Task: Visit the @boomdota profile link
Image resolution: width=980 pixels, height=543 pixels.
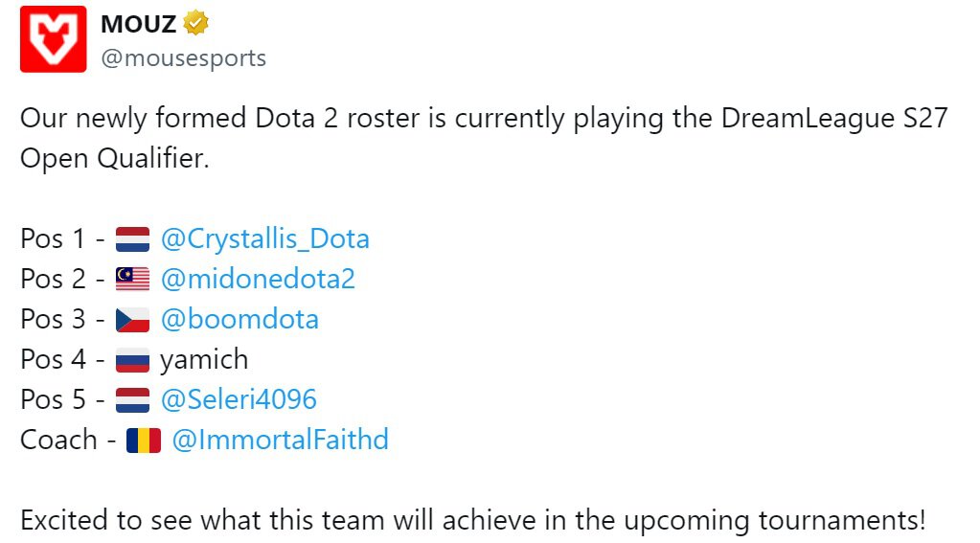Action: pyautogui.click(x=239, y=319)
